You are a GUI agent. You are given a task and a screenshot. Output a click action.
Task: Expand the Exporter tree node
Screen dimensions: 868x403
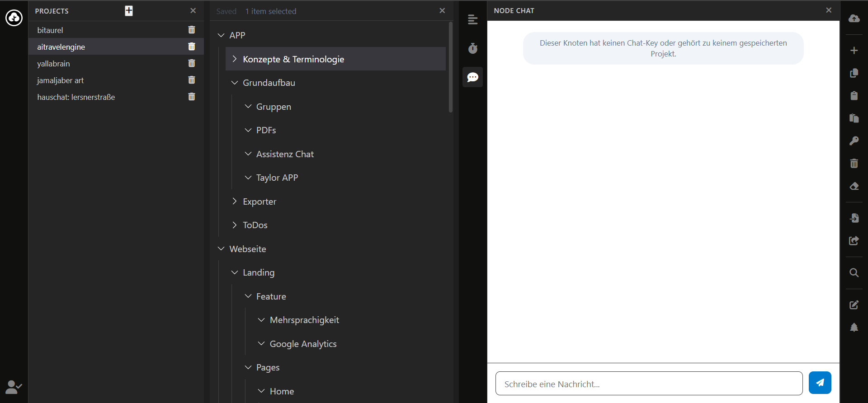tap(234, 201)
